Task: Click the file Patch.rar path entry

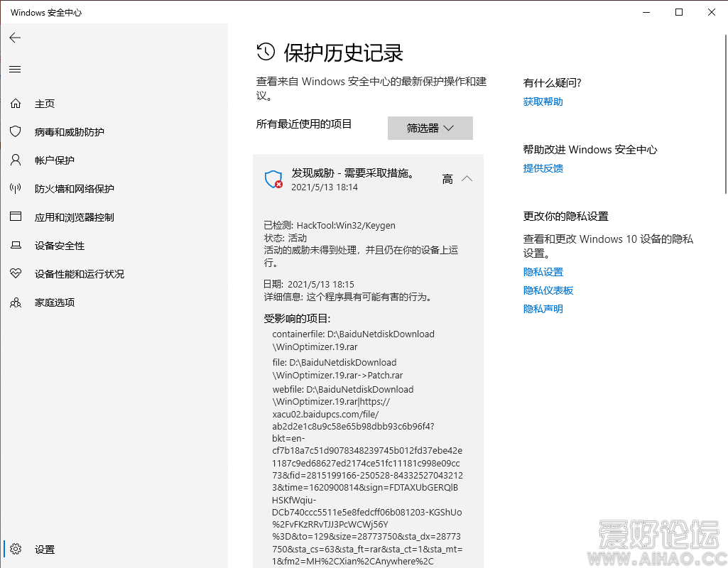Action: click(x=337, y=369)
